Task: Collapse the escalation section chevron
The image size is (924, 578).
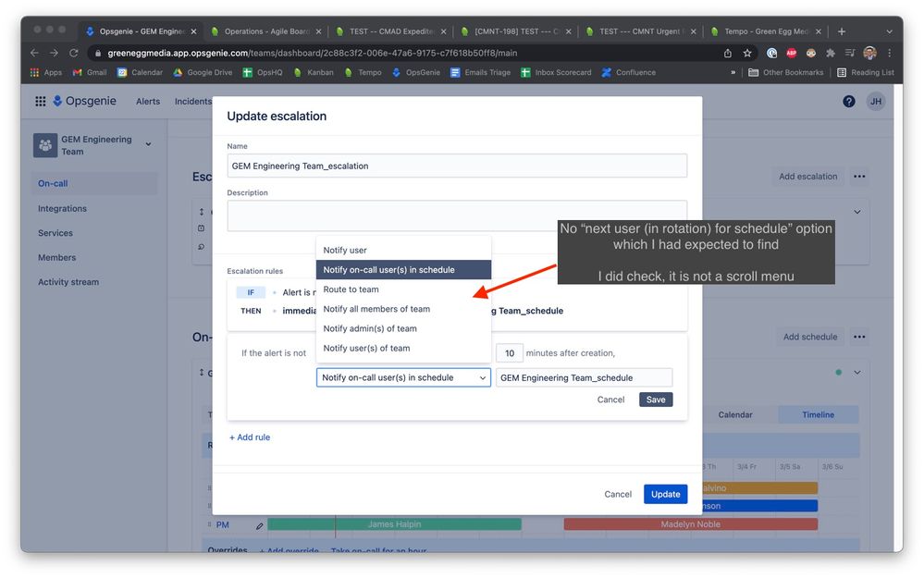Action: (856, 212)
